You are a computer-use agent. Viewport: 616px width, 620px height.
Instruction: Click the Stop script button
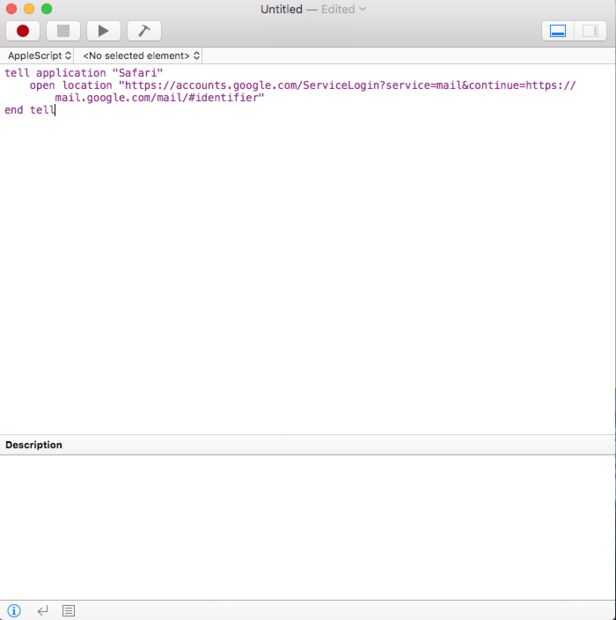(x=63, y=31)
